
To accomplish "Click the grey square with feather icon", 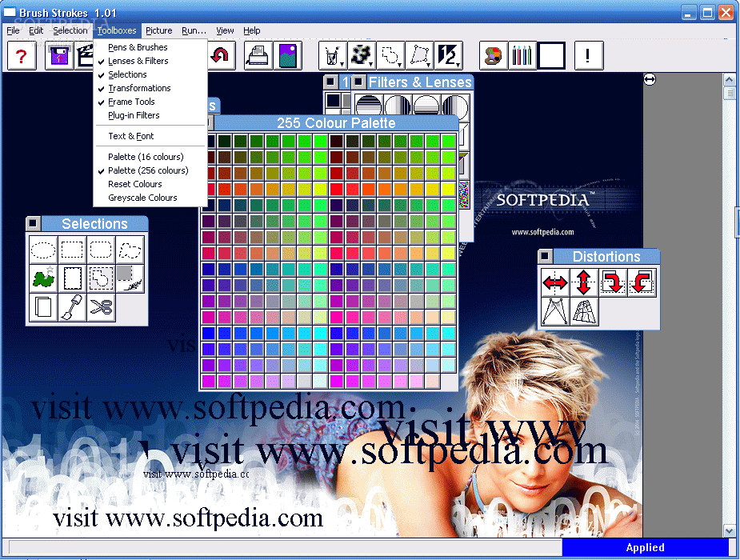I will tap(130, 278).
